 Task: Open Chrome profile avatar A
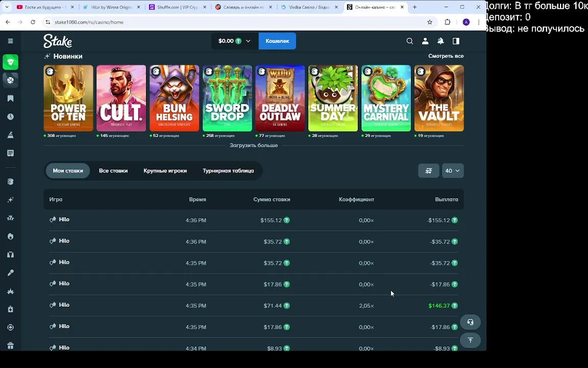click(466, 22)
